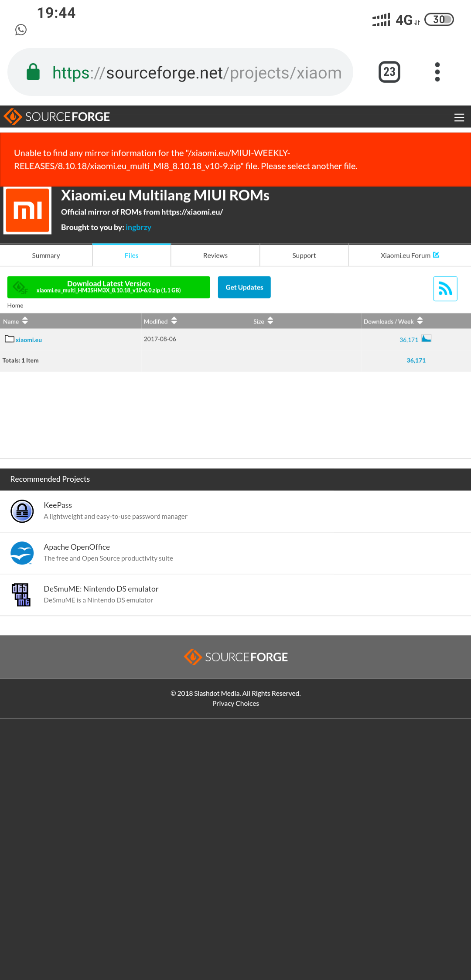Click the Recommended Projects heading

tap(50, 479)
